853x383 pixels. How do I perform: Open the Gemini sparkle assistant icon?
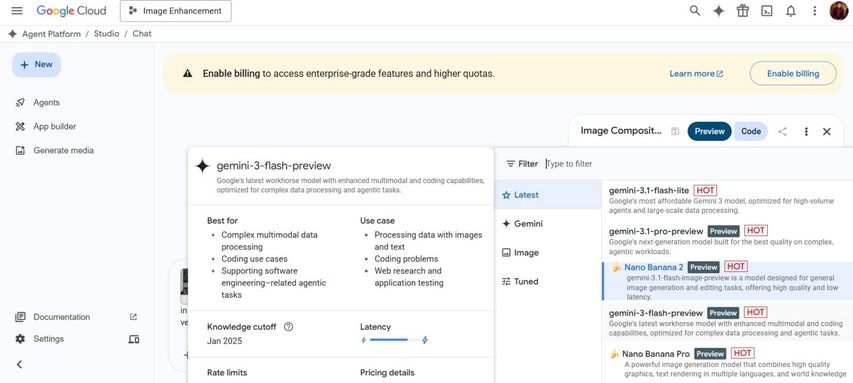tap(719, 11)
